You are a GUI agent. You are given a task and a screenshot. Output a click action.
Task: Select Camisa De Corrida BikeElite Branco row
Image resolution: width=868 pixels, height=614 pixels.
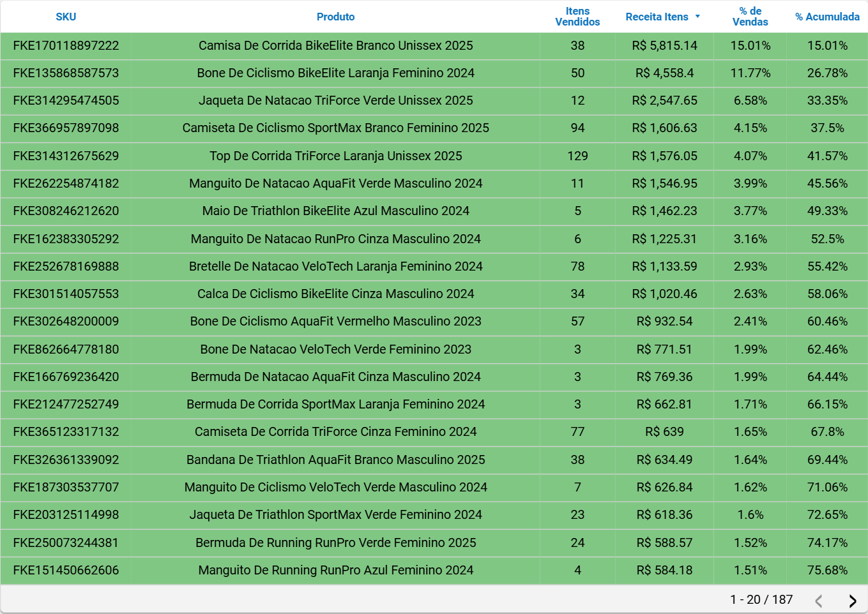point(335,46)
